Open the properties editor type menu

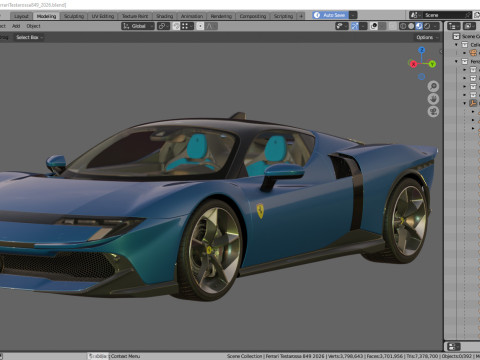click(453, 347)
